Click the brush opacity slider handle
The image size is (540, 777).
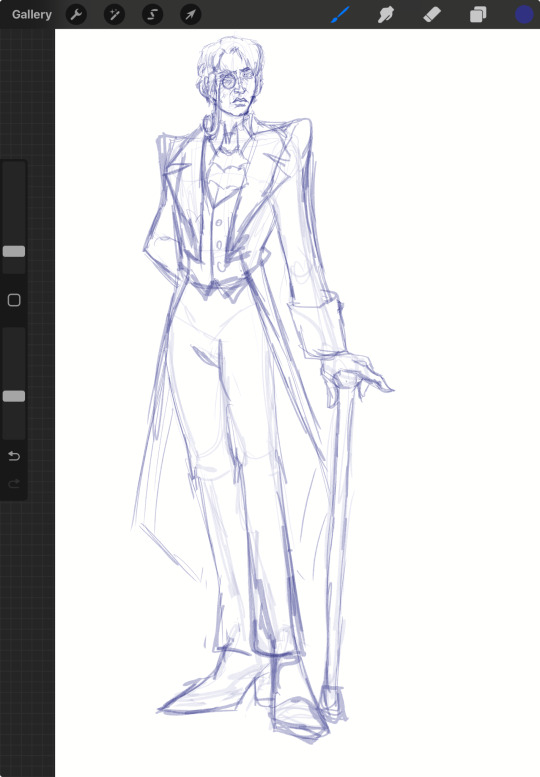(14, 396)
